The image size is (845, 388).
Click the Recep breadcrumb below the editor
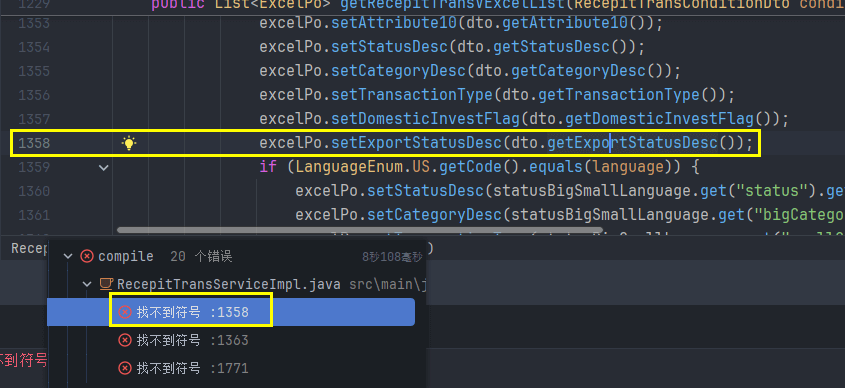(29, 248)
